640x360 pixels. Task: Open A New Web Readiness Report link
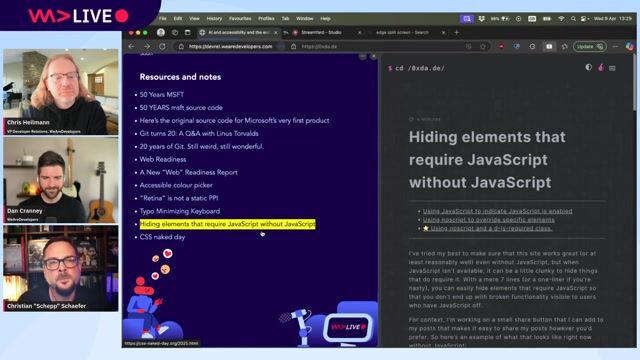click(x=188, y=173)
